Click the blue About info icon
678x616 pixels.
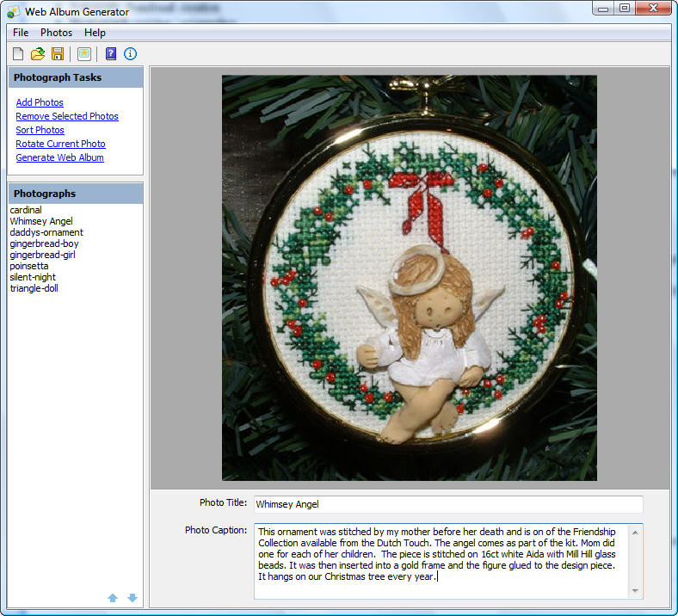(x=130, y=53)
